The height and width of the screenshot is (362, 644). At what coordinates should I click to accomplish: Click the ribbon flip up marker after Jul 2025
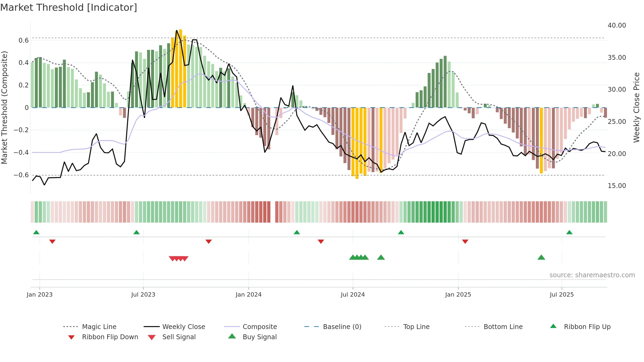tap(569, 232)
